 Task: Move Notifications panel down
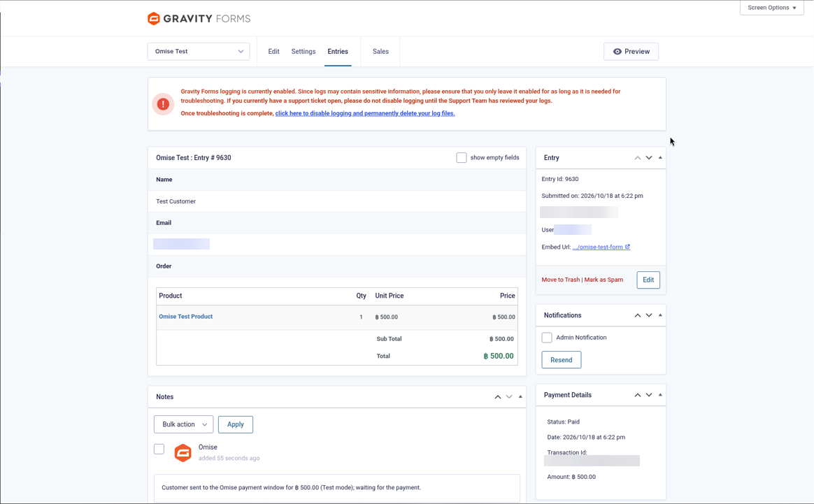[x=649, y=315]
